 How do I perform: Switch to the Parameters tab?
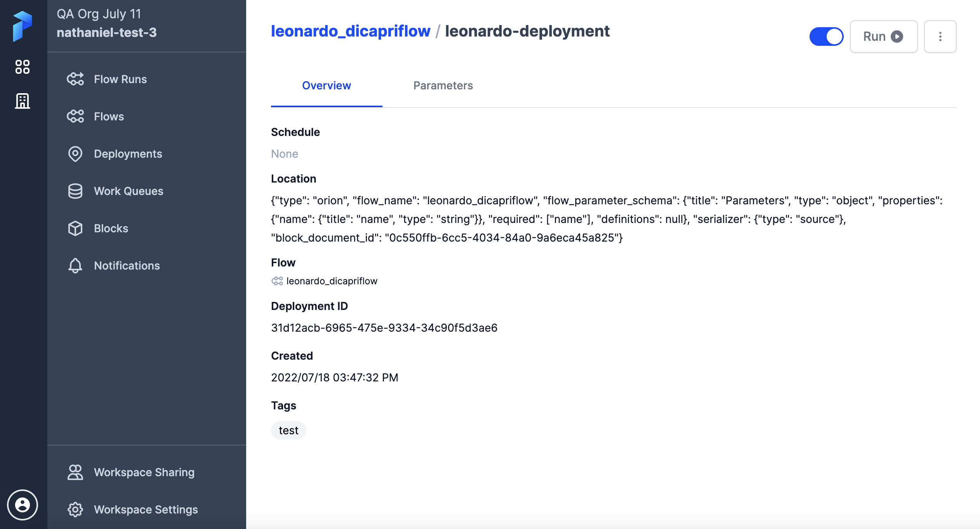coord(443,85)
